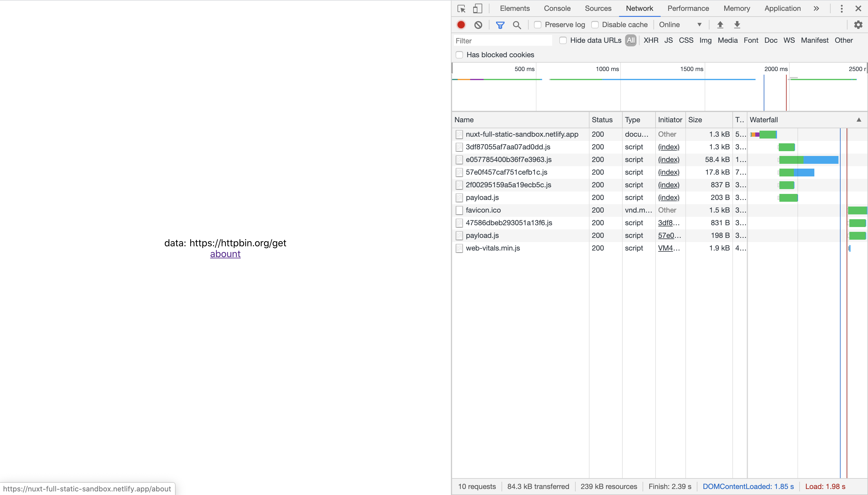Click the export HAR download arrow
868x495 pixels.
(737, 25)
